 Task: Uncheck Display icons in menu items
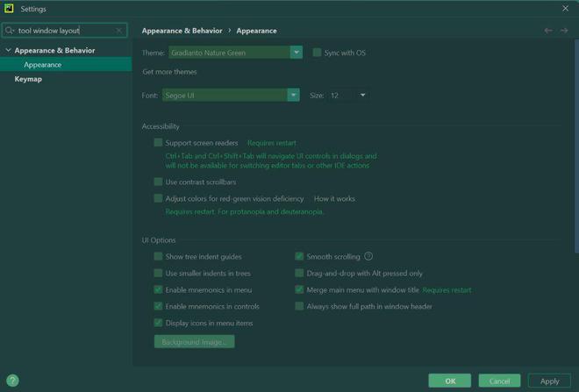point(158,323)
